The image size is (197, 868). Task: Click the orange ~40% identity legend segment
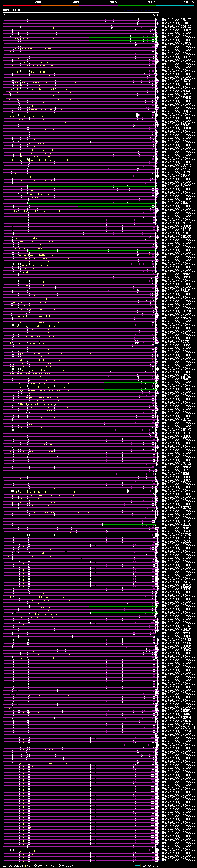tap(60, 6)
